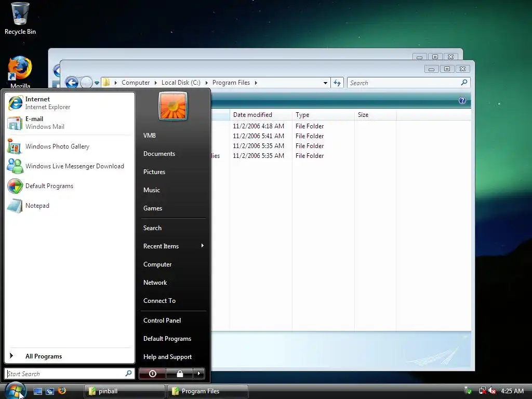Screen dimensions: 532x399
Task: Click the blue Help icon
Action: [462, 100]
